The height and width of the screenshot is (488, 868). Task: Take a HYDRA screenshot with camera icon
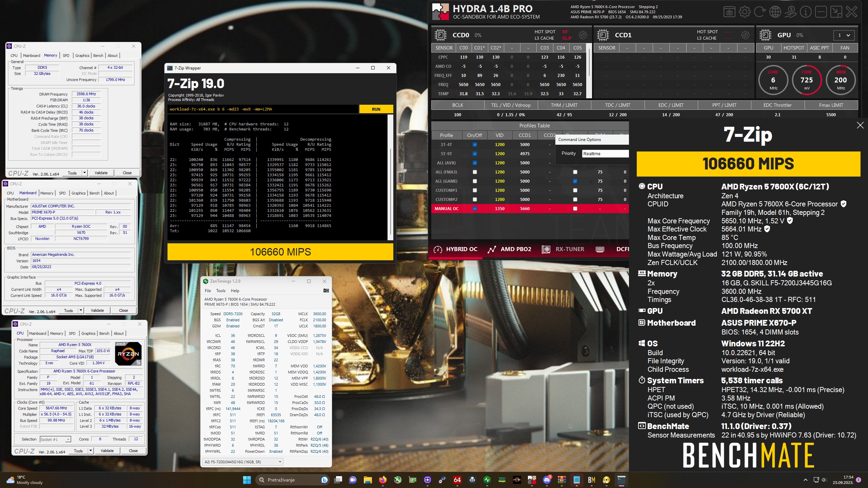click(x=729, y=12)
